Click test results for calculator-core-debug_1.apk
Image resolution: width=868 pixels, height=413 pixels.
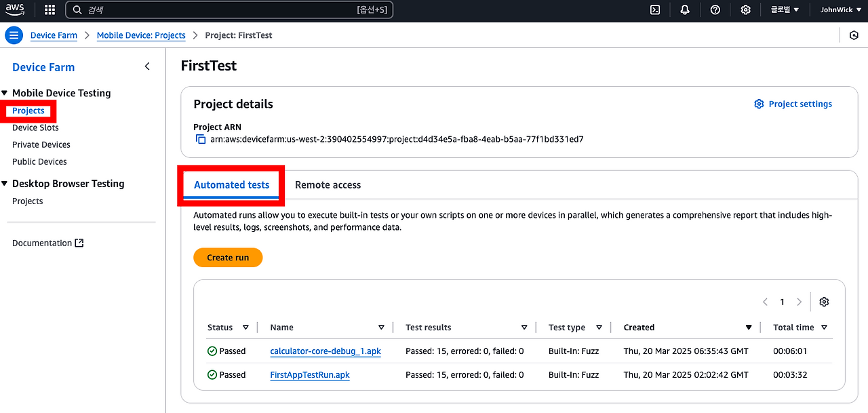pyautogui.click(x=465, y=351)
